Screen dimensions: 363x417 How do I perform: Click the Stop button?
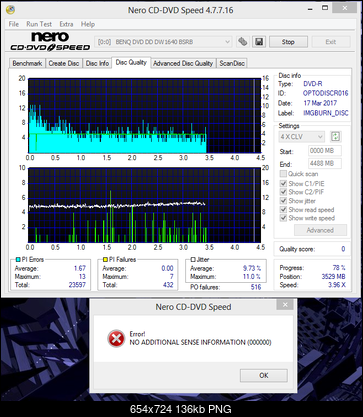coord(288,42)
